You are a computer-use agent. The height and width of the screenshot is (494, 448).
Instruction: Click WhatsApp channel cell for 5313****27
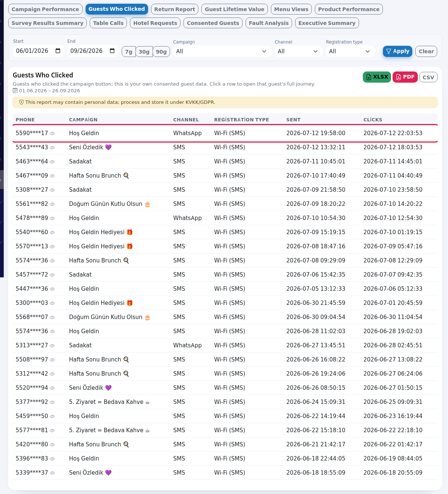188,345
